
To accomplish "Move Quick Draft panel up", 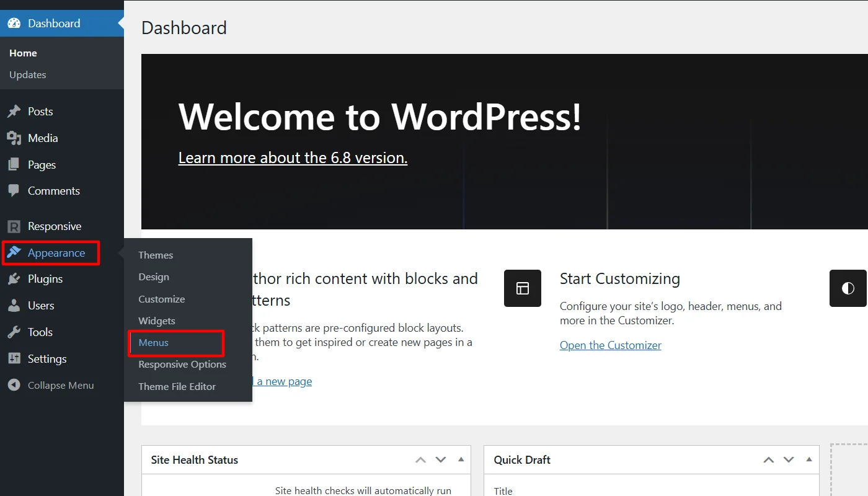I will (x=768, y=460).
